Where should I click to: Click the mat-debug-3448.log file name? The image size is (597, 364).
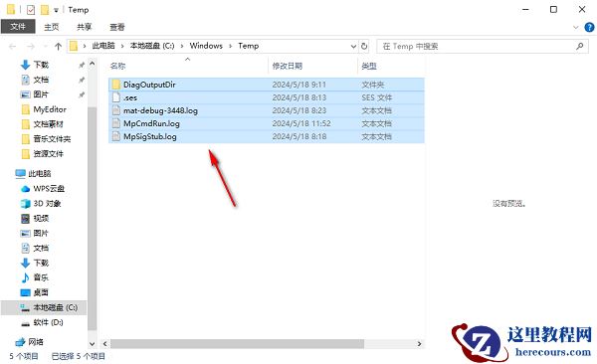pyautogui.click(x=160, y=110)
